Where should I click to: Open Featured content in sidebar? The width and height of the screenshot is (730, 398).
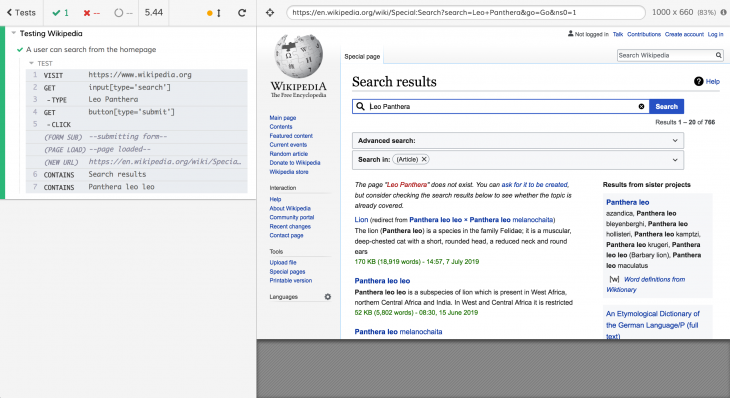pos(291,136)
